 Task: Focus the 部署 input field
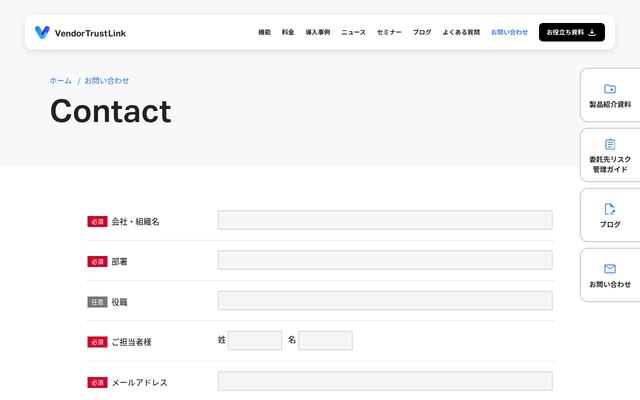coord(385,260)
